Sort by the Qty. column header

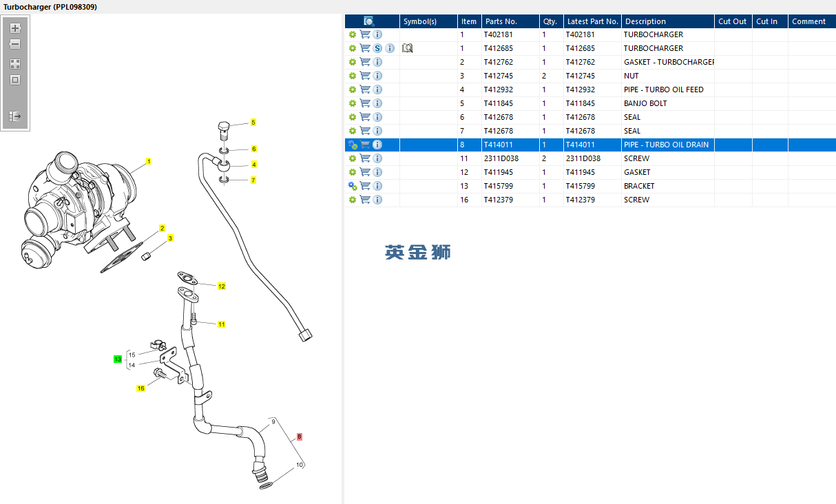pyautogui.click(x=551, y=21)
